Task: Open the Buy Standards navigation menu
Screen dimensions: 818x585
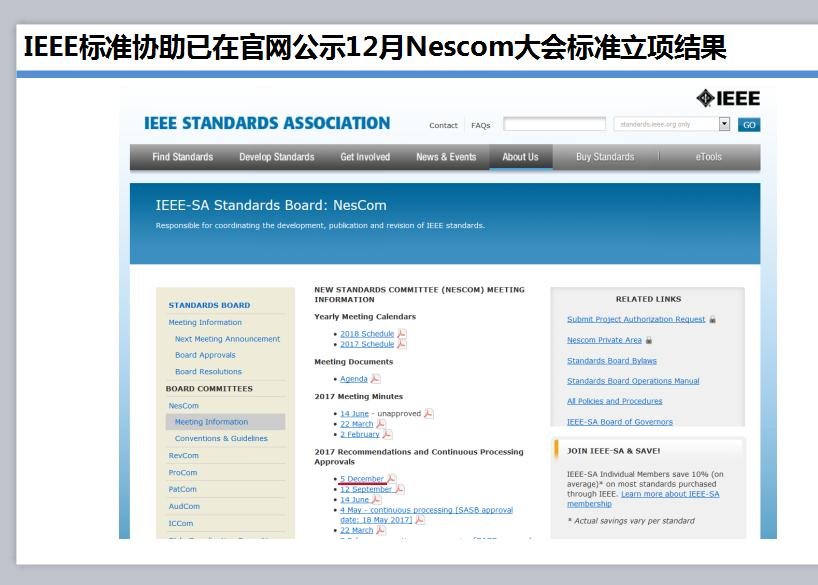Action: pos(605,157)
